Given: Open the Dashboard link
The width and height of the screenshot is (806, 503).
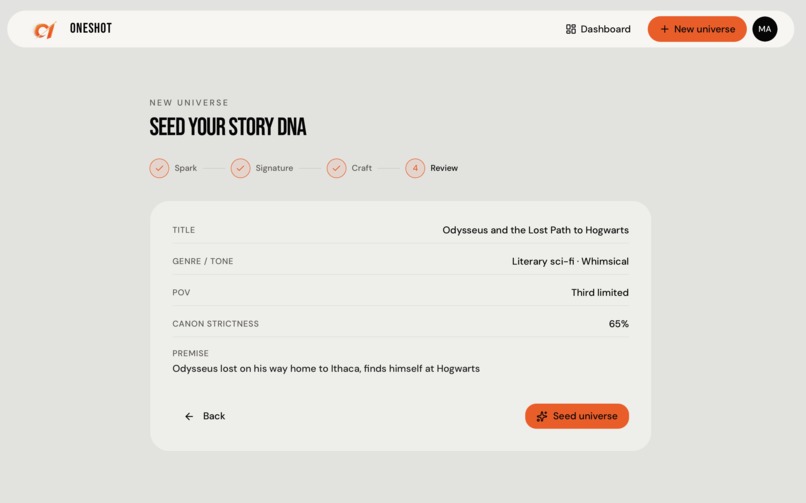Looking at the screenshot, I should (598, 29).
